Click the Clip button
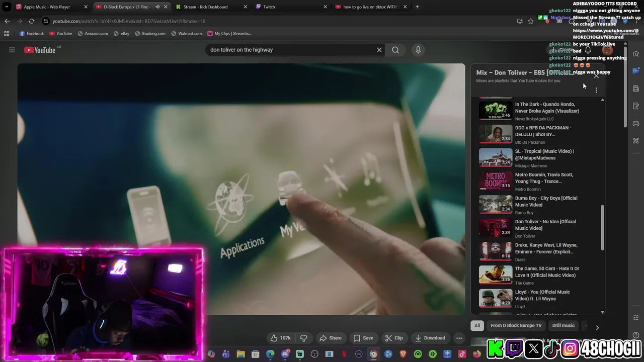The image size is (644, 362). coord(393,338)
